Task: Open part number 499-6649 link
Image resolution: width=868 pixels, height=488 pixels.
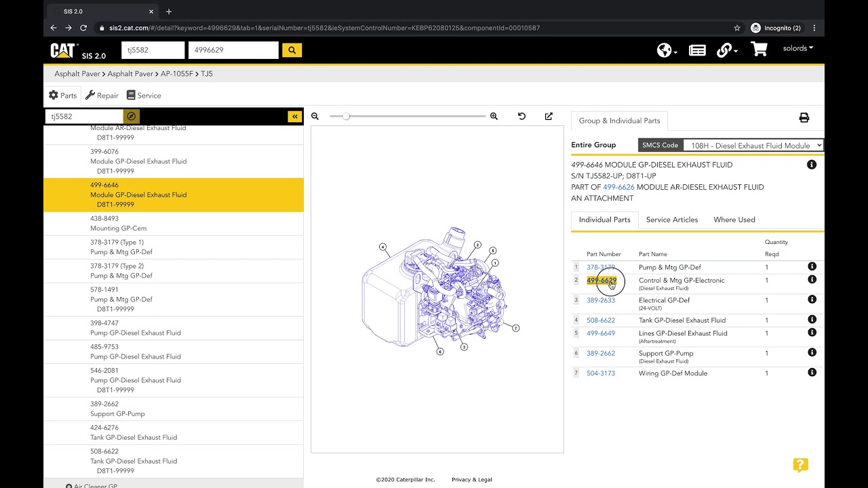Action: [601, 333]
